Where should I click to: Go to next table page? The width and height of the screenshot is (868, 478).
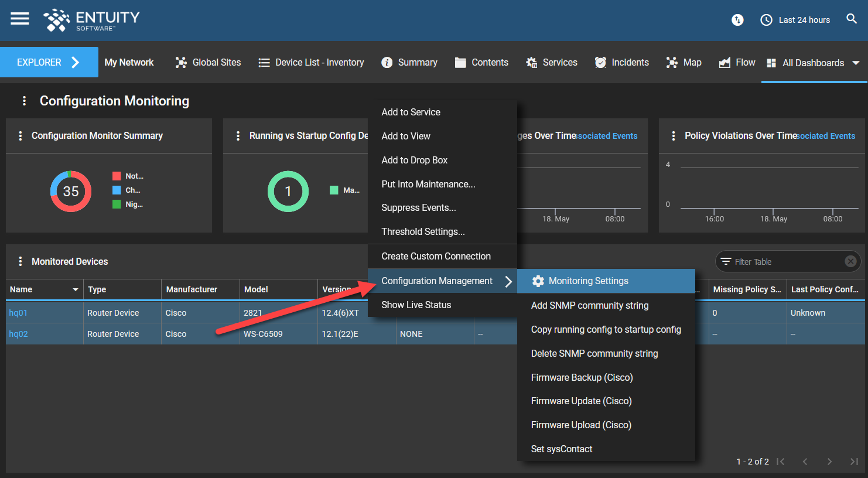point(829,462)
